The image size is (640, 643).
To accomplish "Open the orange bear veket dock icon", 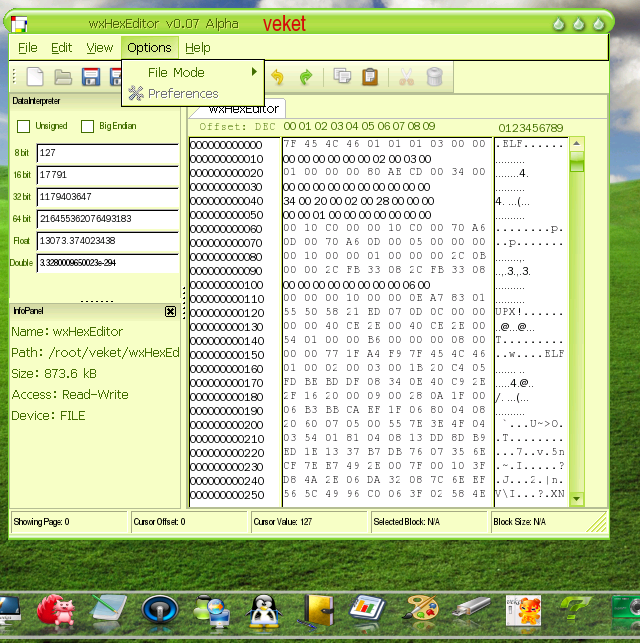I will click(x=523, y=610).
